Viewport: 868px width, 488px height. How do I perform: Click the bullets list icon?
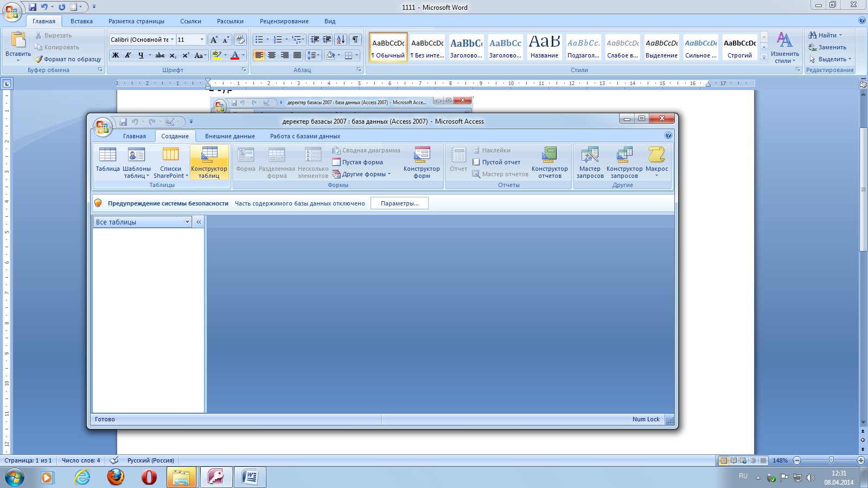click(x=259, y=40)
